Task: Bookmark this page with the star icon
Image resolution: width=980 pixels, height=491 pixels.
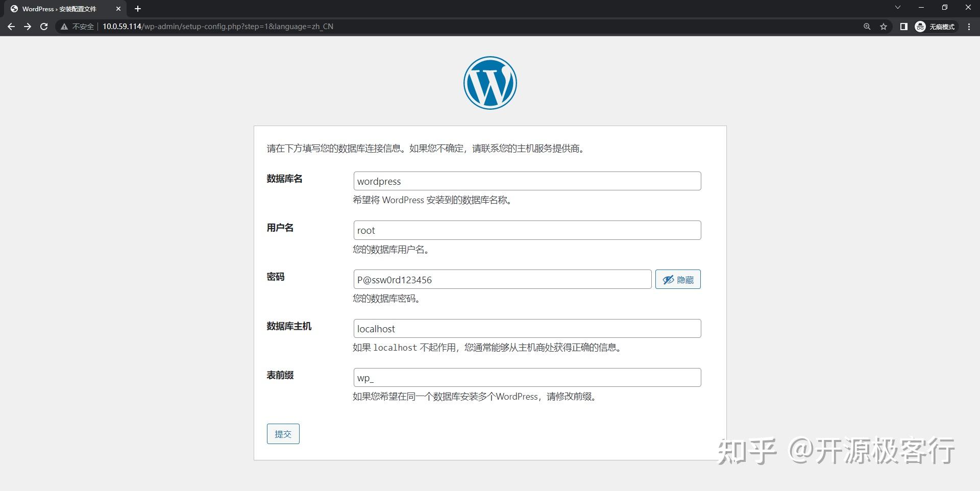Action: pos(884,27)
